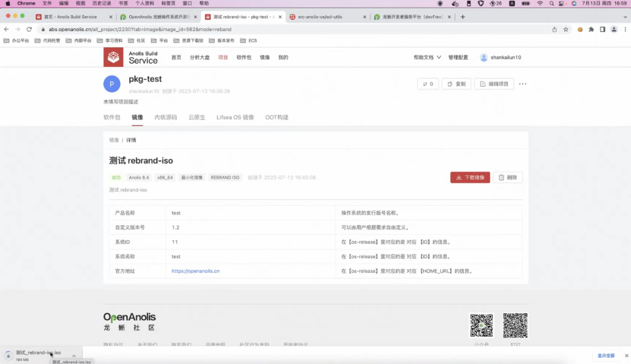Click the share page icon in address bar

pos(554,29)
